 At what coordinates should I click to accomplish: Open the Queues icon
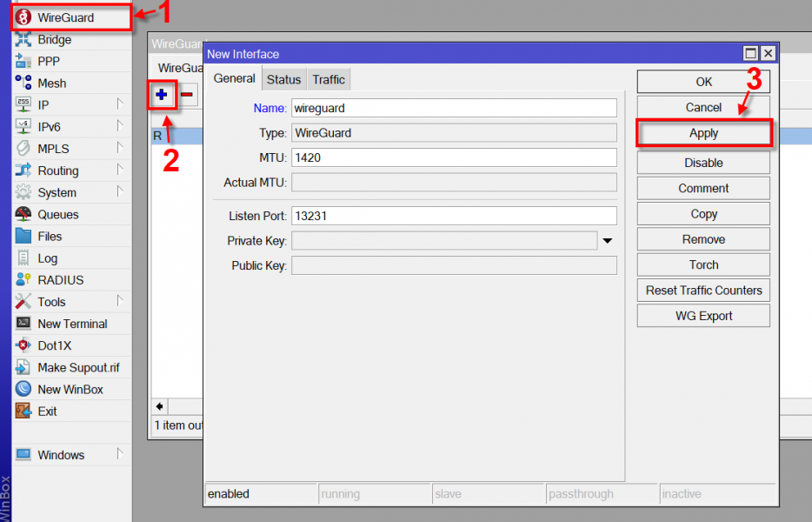pos(23,214)
